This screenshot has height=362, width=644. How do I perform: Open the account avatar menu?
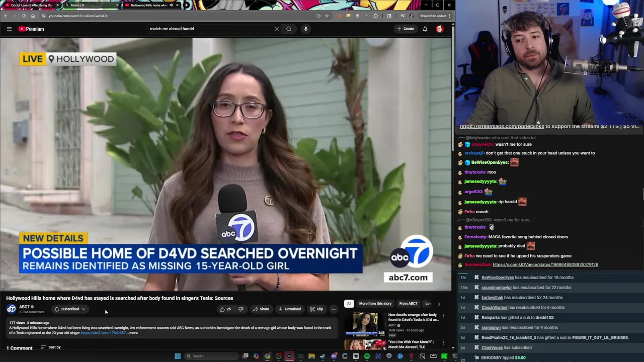440,29
